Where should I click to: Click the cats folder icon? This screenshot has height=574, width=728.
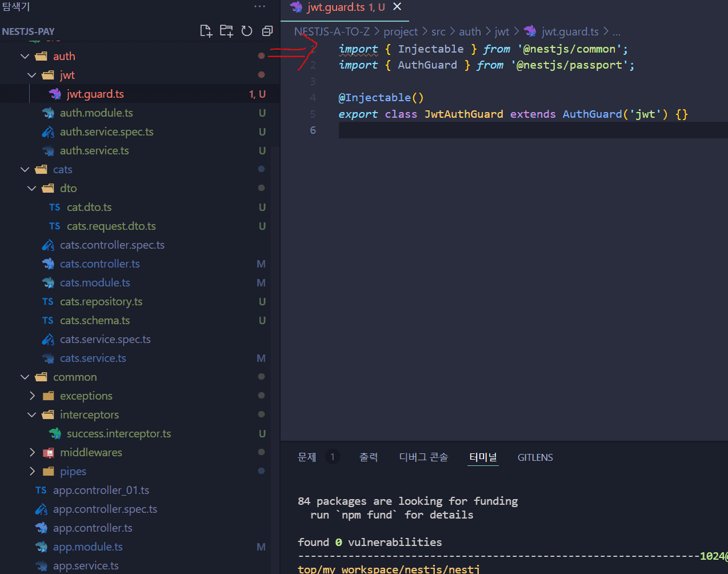[x=41, y=169]
